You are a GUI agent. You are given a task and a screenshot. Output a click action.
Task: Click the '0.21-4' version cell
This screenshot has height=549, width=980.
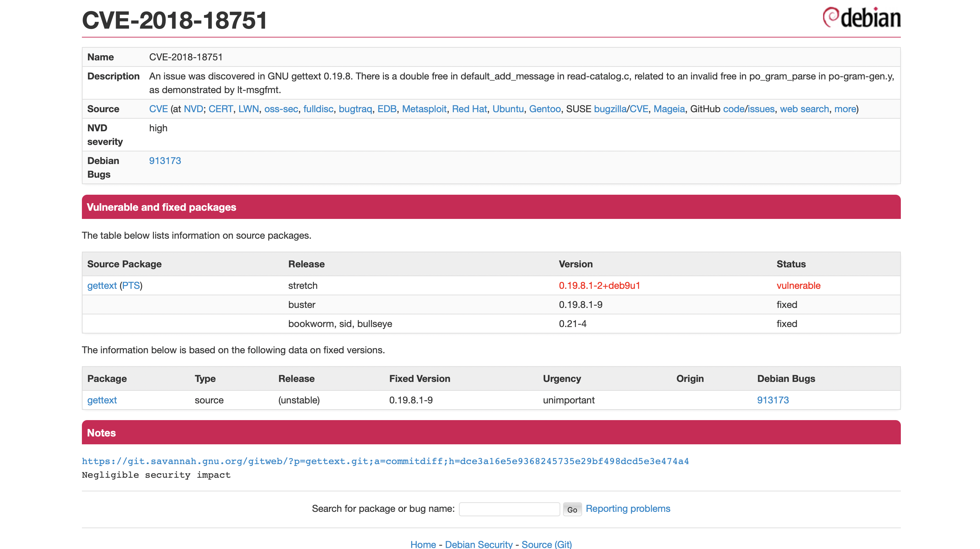[x=573, y=324]
